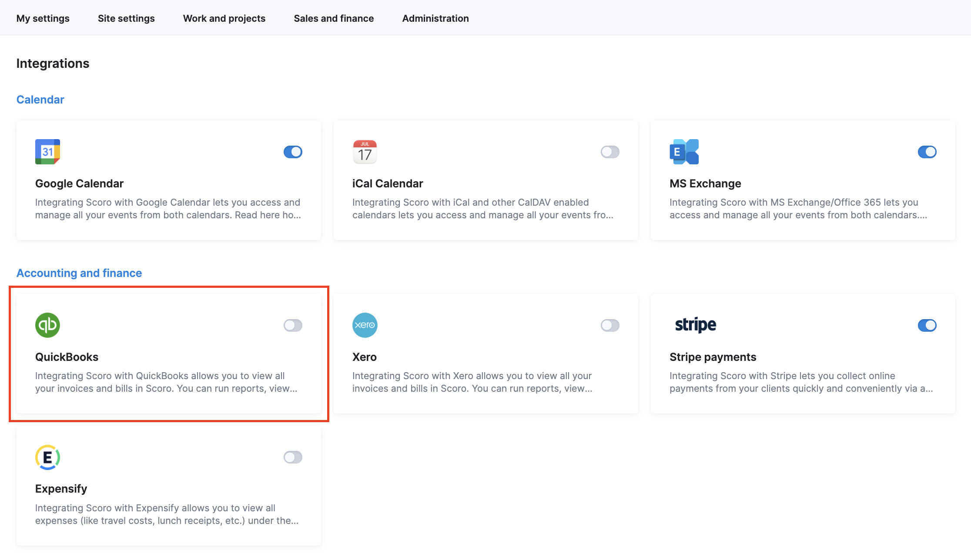This screenshot has height=560, width=971.
Task: Open the Stripe payments card title
Action: click(713, 357)
